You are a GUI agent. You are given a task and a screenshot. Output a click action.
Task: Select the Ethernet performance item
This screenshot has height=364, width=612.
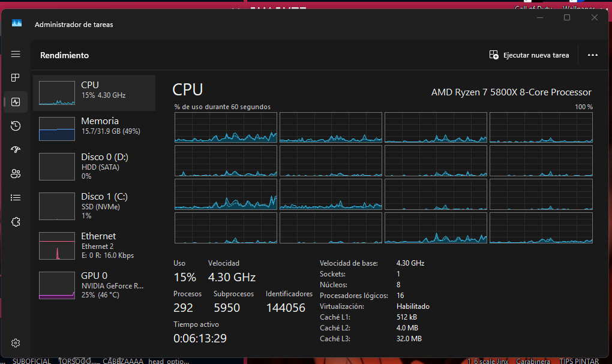[94, 246]
